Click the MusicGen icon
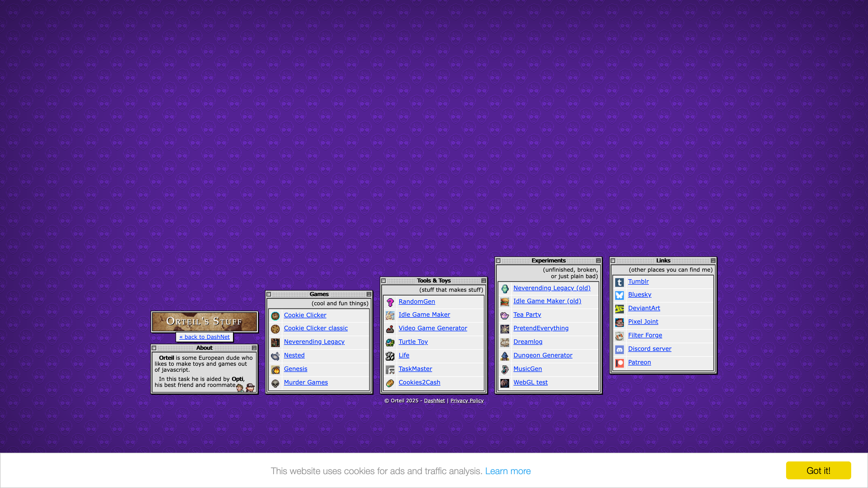Screen dimensions: 868x488 point(505,370)
